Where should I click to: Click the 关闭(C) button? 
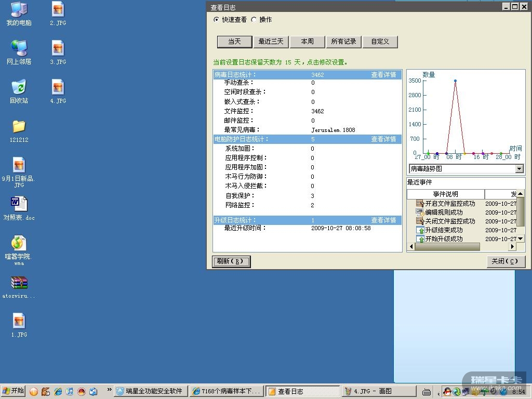[x=505, y=261]
